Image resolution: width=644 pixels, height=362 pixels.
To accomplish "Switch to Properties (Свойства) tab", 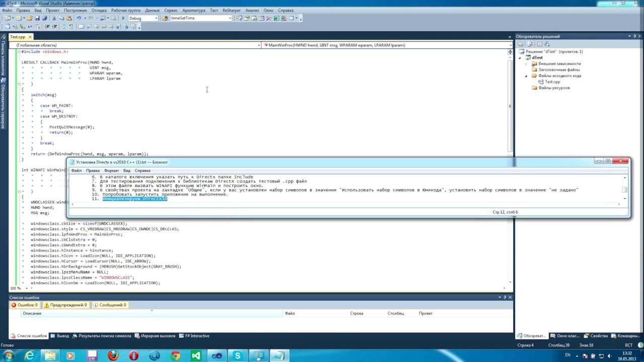I will [596, 336].
